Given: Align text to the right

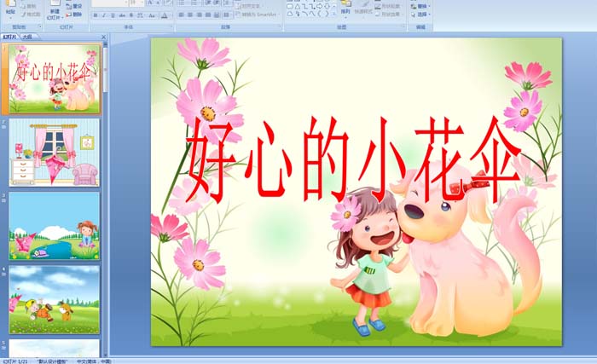Looking at the screenshot, I should click(x=199, y=14).
